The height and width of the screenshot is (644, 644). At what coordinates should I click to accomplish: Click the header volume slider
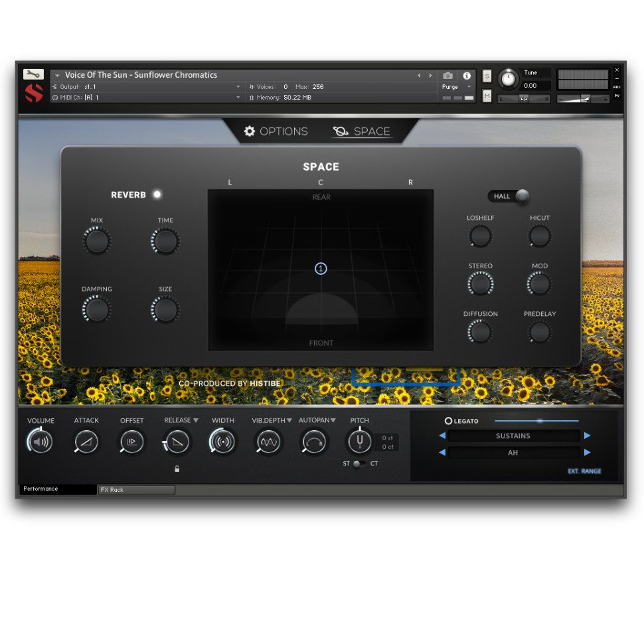point(583,99)
